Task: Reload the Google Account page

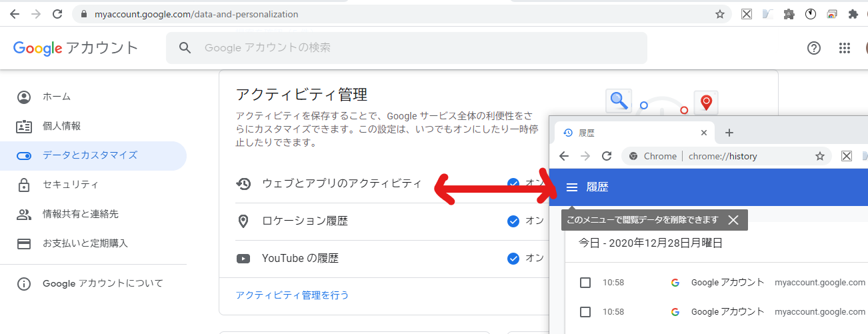Action: click(57, 14)
